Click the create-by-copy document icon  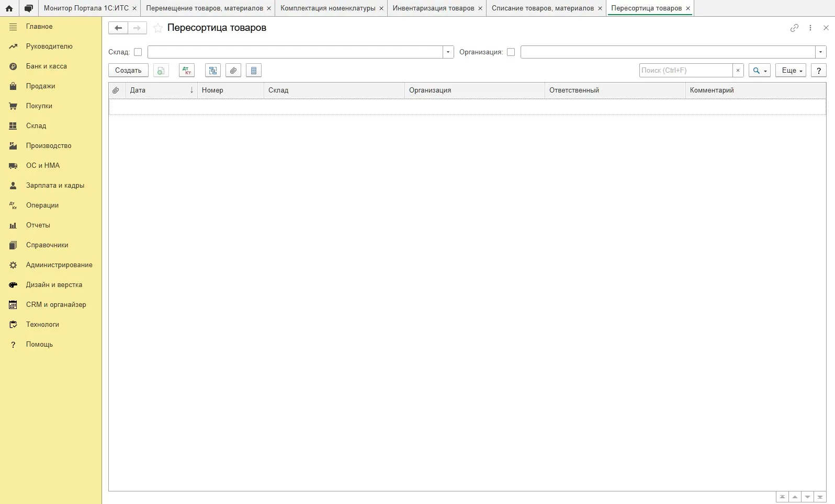161,71
